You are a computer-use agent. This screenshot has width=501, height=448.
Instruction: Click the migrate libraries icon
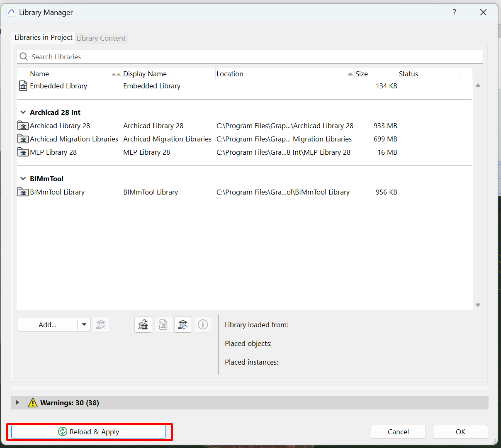pyautogui.click(x=143, y=325)
